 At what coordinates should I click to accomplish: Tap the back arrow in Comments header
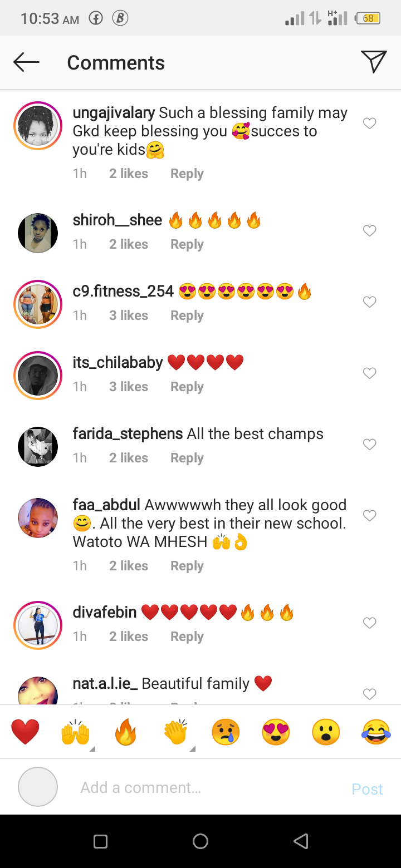point(26,62)
